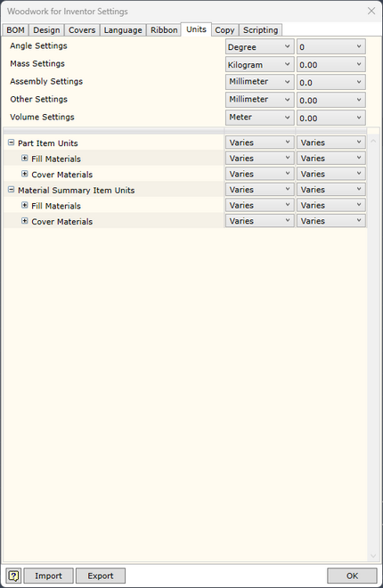
Task: Switch to the Design tab
Action: tap(46, 30)
